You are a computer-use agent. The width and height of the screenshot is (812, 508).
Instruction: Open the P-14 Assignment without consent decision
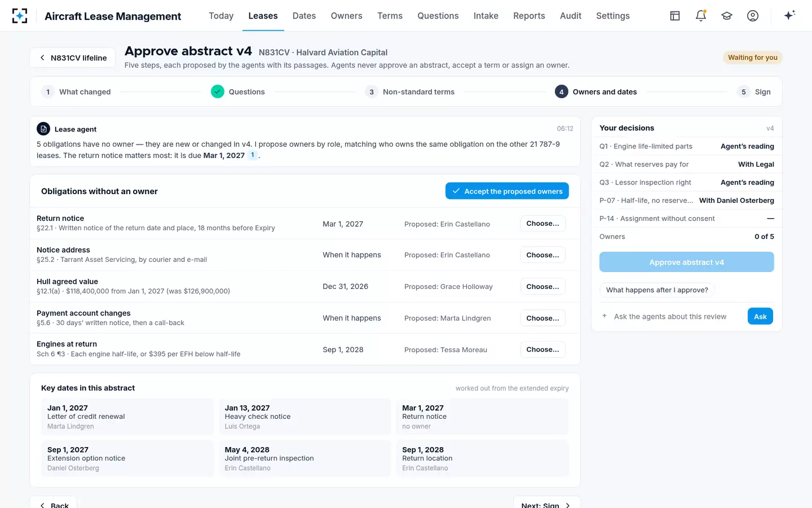tap(686, 218)
